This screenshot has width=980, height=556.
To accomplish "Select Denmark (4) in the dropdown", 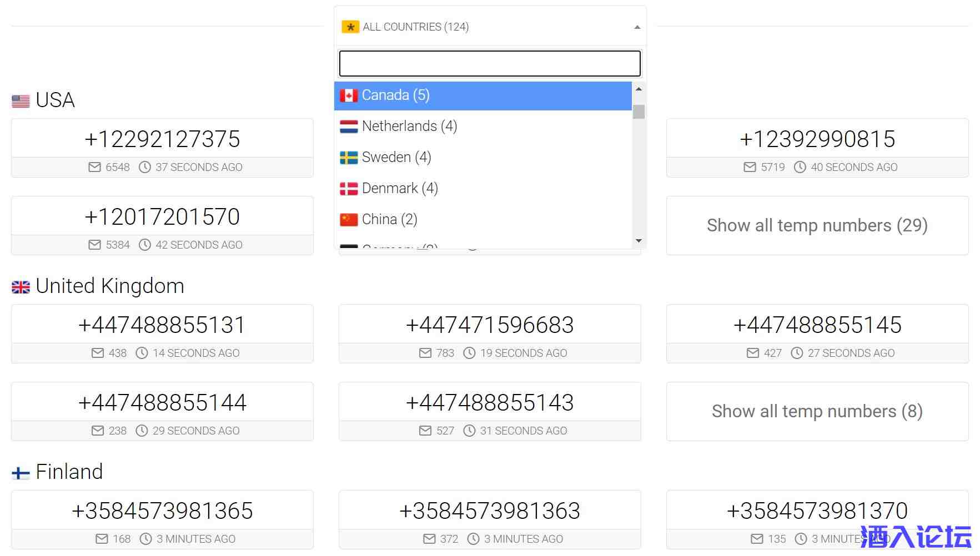I will pyautogui.click(x=400, y=189).
